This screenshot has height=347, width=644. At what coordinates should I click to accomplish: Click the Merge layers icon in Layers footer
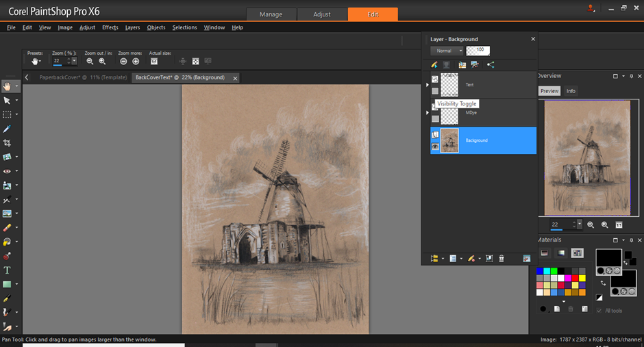pos(488,259)
